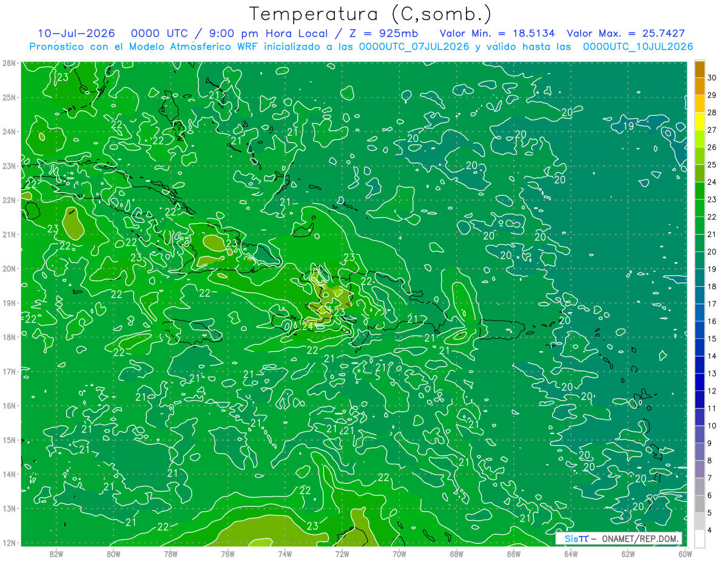The image size is (728, 562).
Task: Click the longitude axis label '80W'
Action: click(x=113, y=554)
